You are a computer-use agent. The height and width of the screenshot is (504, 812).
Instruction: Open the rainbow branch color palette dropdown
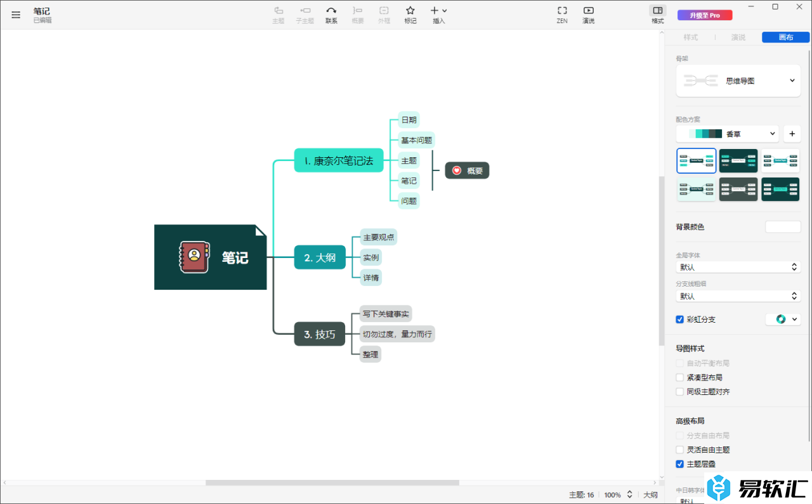point(783,320)
